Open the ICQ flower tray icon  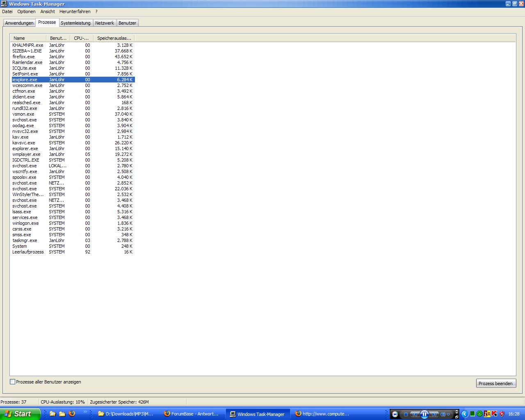click(x=479, y=414)
